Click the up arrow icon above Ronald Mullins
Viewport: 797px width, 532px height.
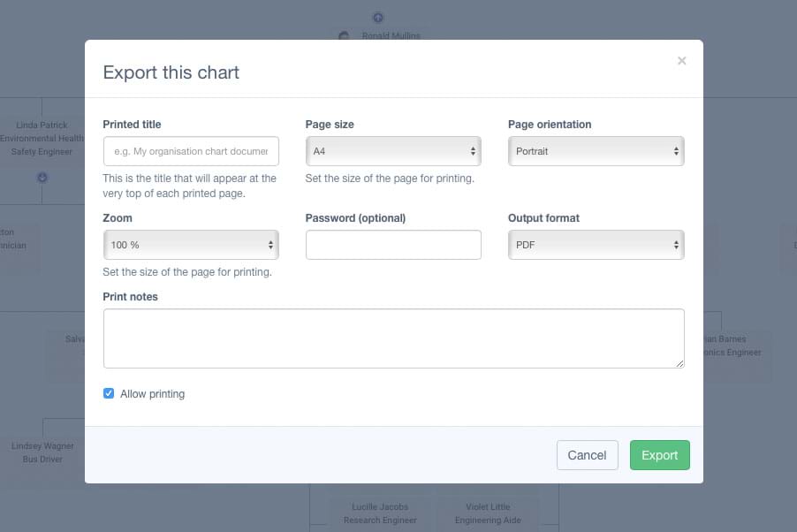pos(378,17)
